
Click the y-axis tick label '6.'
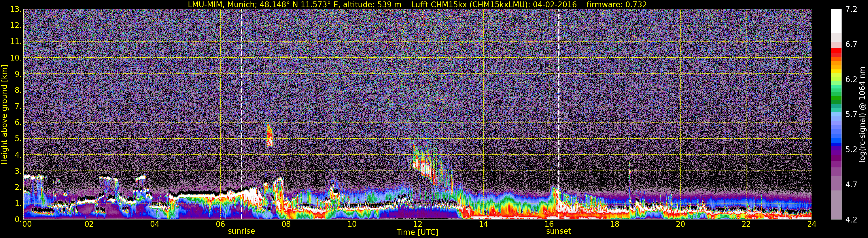18,122
